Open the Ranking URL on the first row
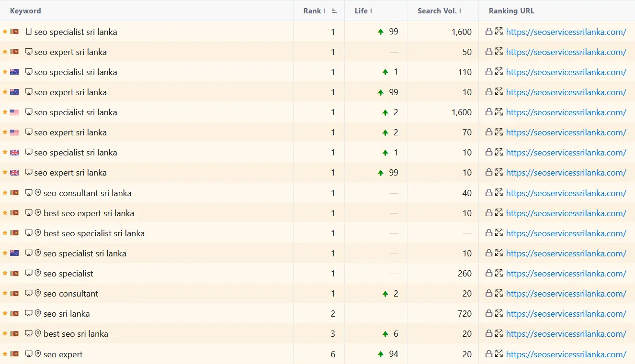The image size is (635, 364). [x=566, y=31]
